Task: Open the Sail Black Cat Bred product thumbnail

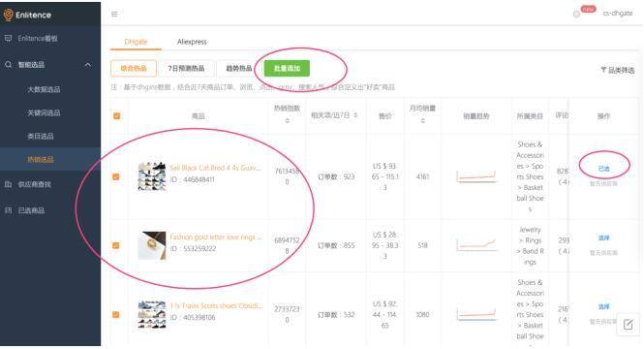Action: pos(151,176)
